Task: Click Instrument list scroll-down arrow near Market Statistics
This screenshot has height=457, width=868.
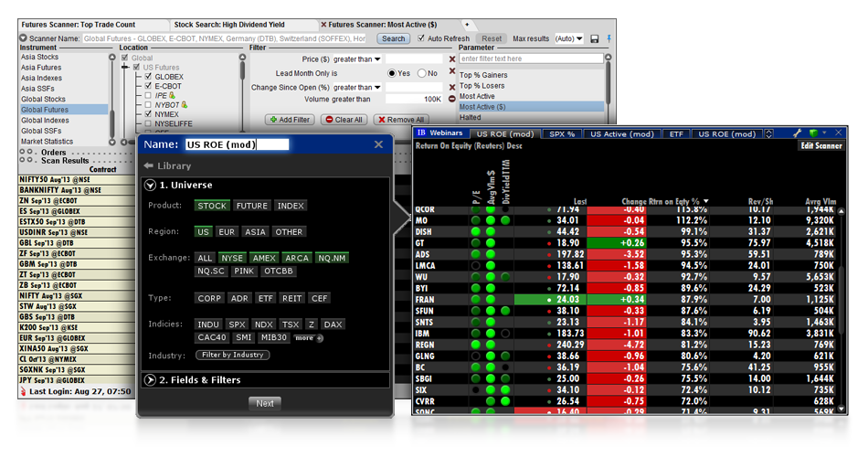Action: 112,142
